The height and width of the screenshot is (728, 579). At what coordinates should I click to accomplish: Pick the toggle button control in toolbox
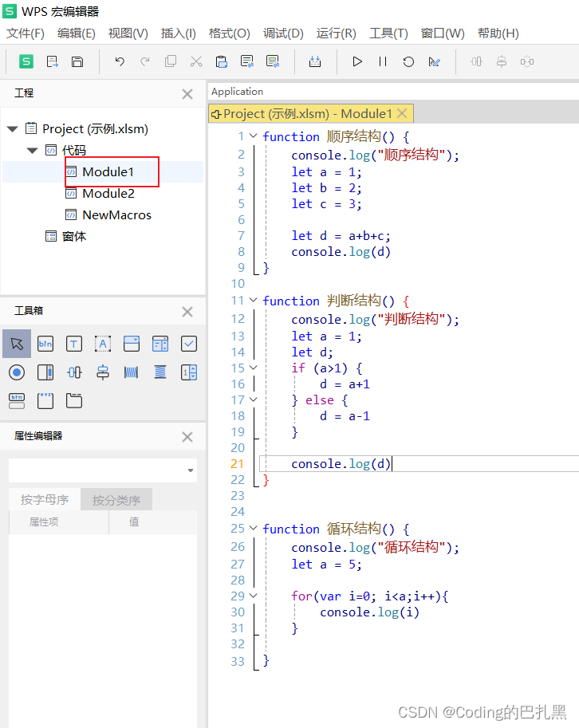pos(17,400)
